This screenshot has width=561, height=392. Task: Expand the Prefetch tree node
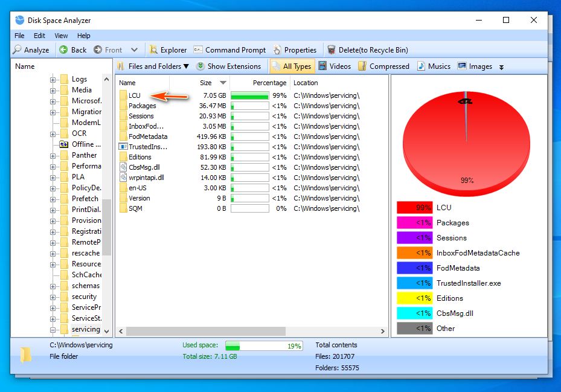point(53,199)
